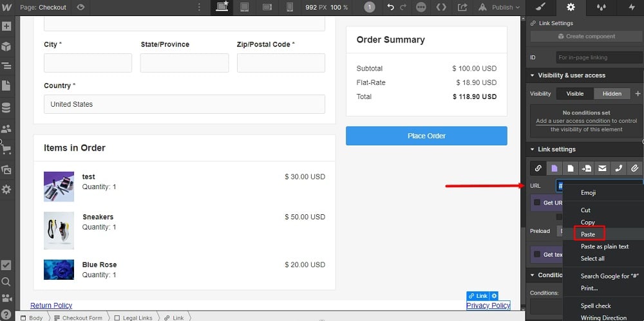Select the URL link type icon
This screenshot has width=644, height=321.
pyautogui.click(x=538, y=168)
